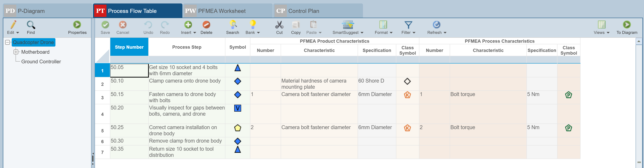Open the Properties panel

point(77,25)
